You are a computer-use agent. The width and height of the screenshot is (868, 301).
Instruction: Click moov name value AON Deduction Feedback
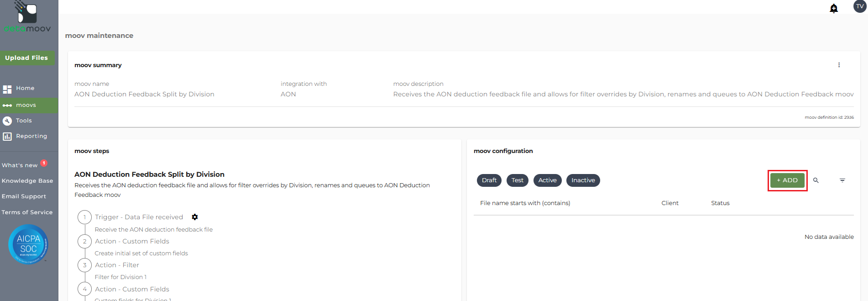[144, 94]
